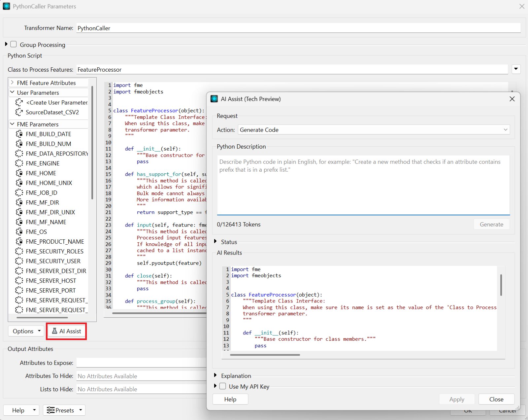Screen dimensions: 528x420
Task: Open the Action Generate Code dropdown
Action: tap(374, 130)
